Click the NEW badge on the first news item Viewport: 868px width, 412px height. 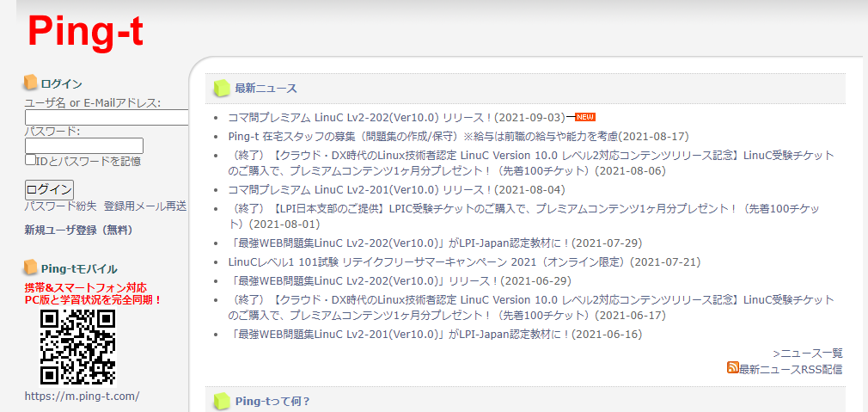click(x=585, y=117)
